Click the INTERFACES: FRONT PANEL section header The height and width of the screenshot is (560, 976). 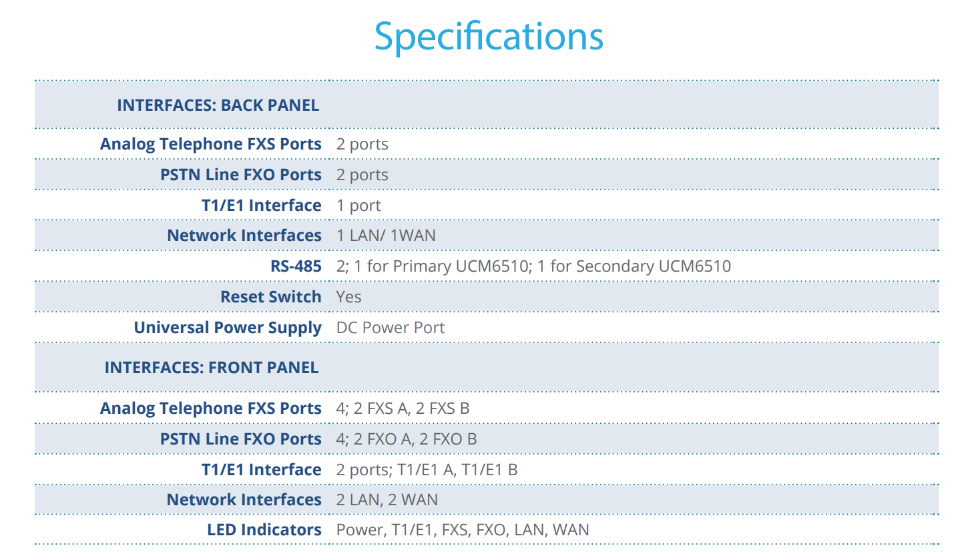[212, 368]
